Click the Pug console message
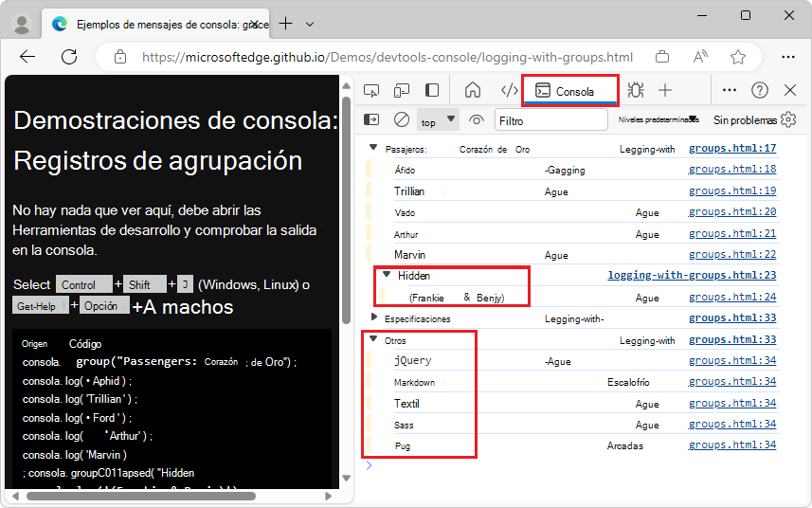The width and height of the screenshot is (812, 508). click(403, 445)
